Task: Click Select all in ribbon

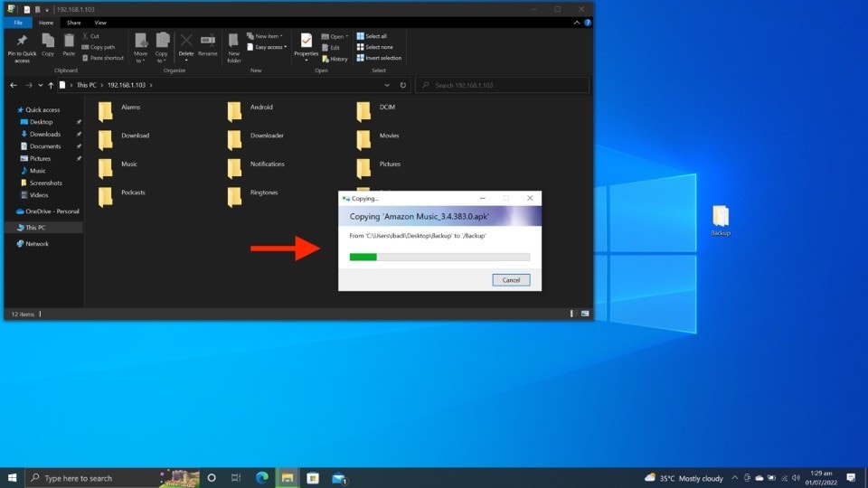Action: [372, 36]
